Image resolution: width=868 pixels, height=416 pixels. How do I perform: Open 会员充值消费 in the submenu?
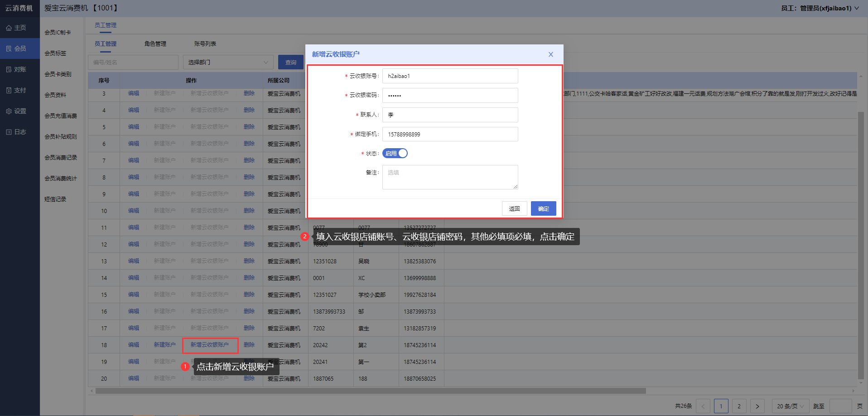pyautogui.click(x=61, y=116)
